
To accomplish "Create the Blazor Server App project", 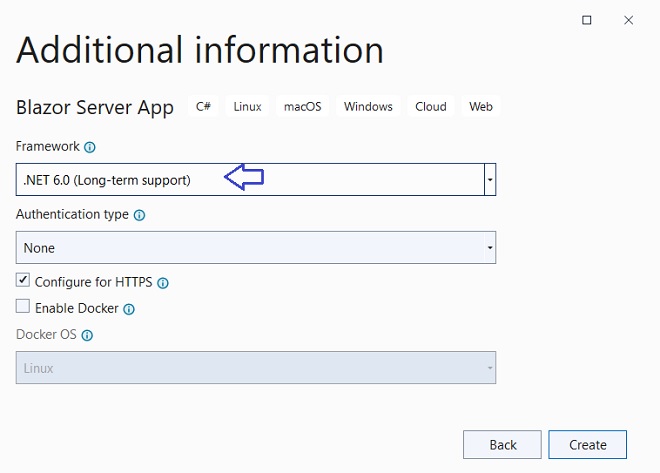I will coord(588,444).
